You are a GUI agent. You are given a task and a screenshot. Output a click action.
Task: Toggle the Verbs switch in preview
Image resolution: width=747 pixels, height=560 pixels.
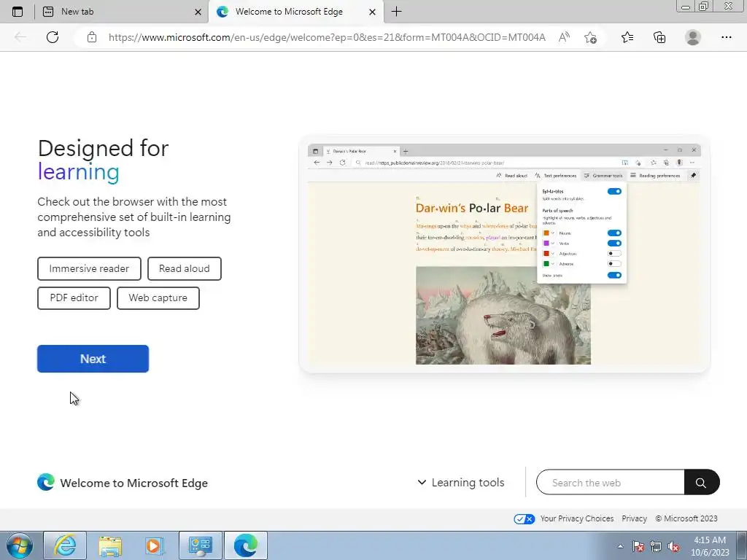click(614, 244)
